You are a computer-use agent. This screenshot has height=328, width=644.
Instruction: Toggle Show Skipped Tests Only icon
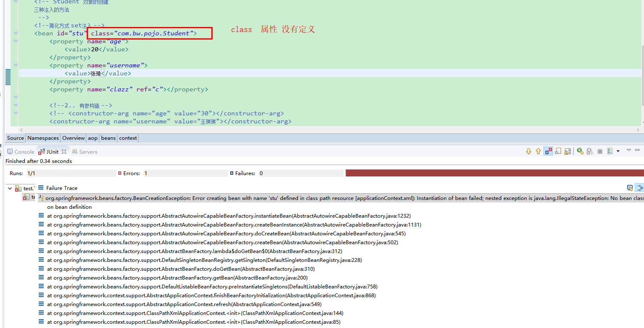[558, 151]
